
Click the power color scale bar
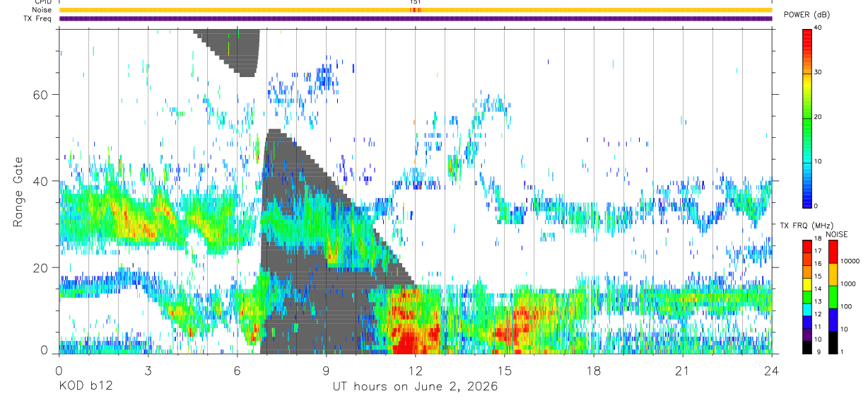click(807, 117)
